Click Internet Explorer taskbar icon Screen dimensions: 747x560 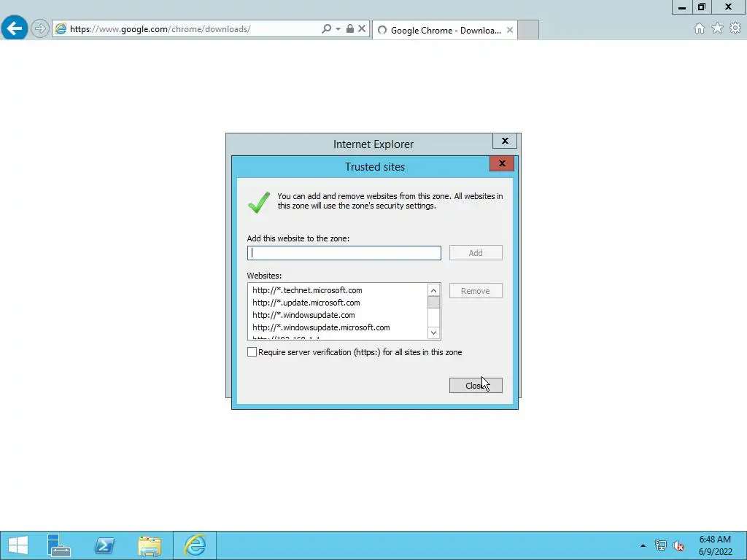[x=195, y=545]
